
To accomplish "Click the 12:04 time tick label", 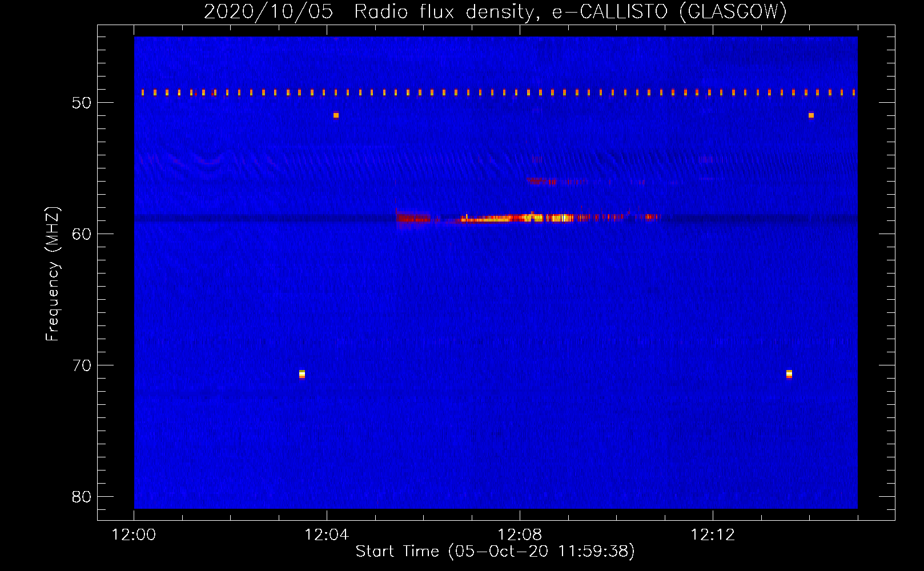I will click(x=327, y=535).
